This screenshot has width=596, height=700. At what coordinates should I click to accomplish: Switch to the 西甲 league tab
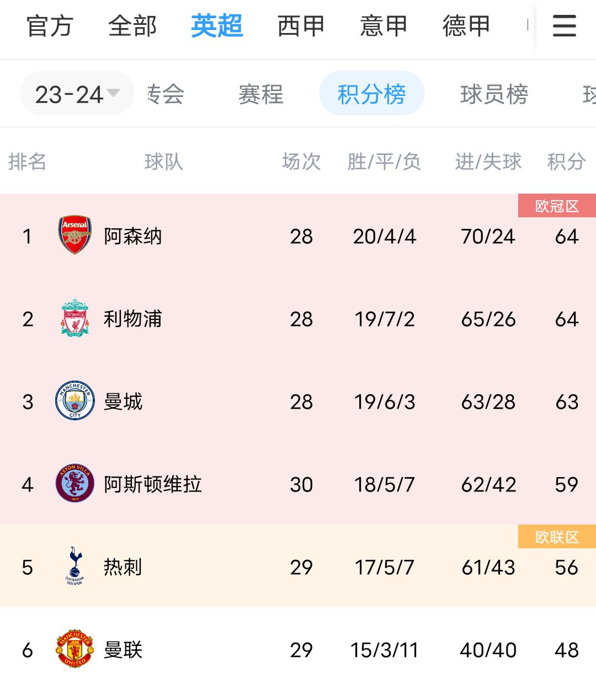coord(300,26)
